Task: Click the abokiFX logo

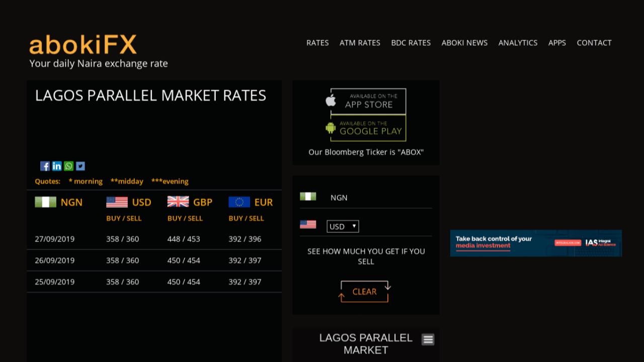Action: (x=83, y=45)
